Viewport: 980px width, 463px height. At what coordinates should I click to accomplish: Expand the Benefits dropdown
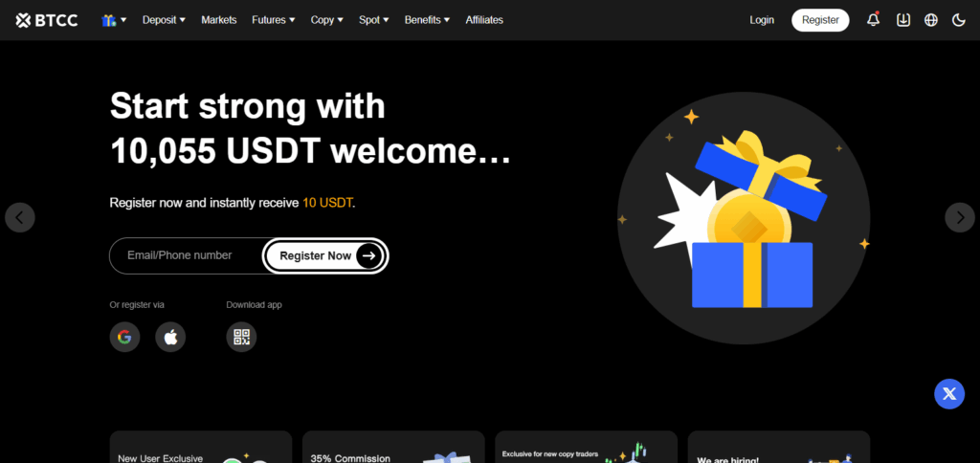[x=427, y=20]
